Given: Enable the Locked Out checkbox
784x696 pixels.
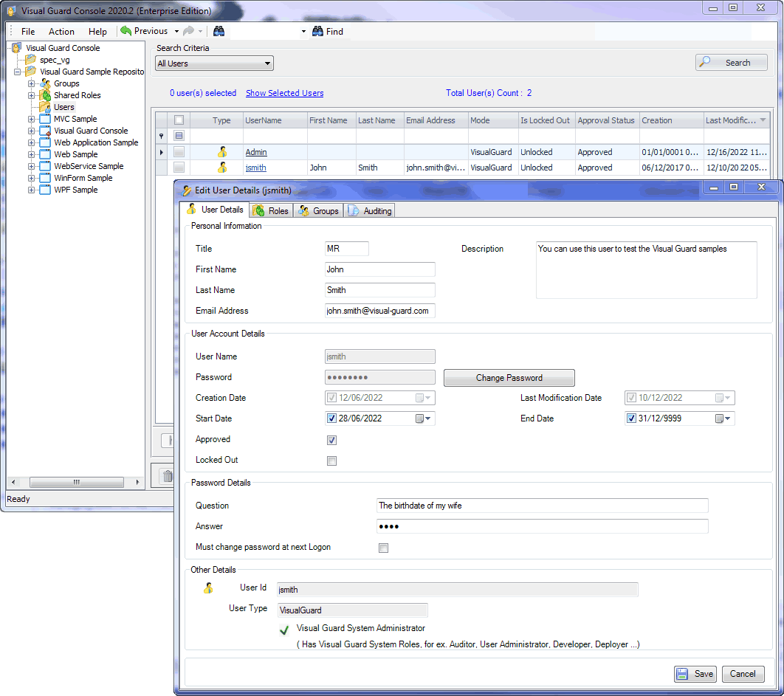Looking at the screenshot, I should click(331, 461).
